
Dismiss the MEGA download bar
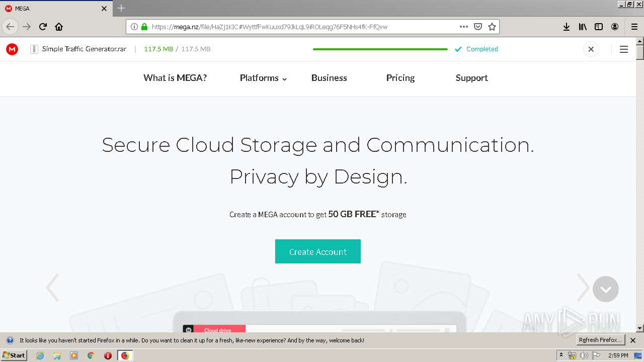pyautogui.click(x=591, y=49)
